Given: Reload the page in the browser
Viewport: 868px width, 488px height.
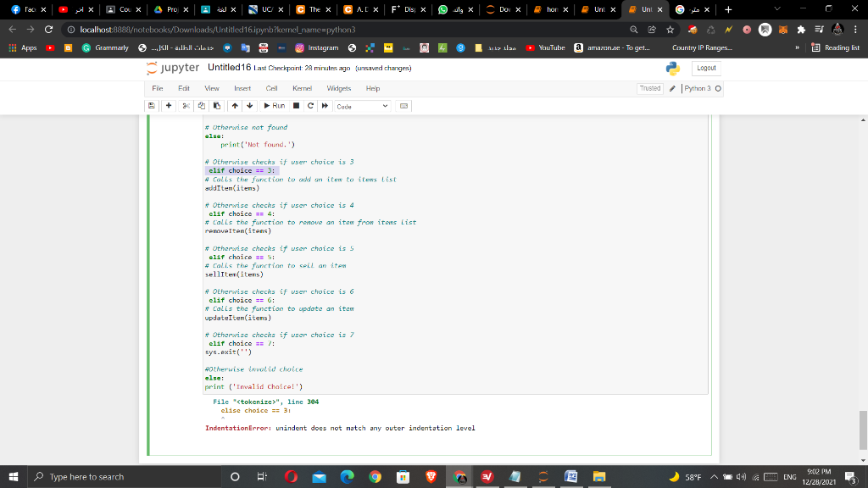Looking at the screenshot, I should (x=48, y=30).
